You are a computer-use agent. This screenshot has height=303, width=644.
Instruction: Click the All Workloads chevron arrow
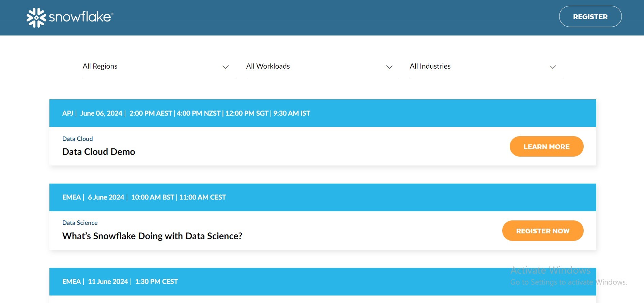click(x=389, y=67)
